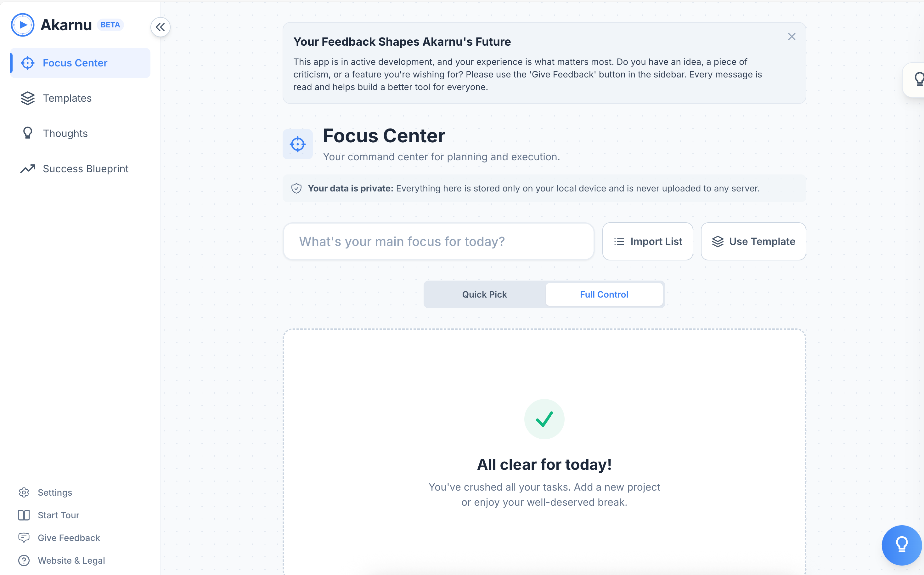Click the Akarnu play logo icon

click(x=23, y=25)
